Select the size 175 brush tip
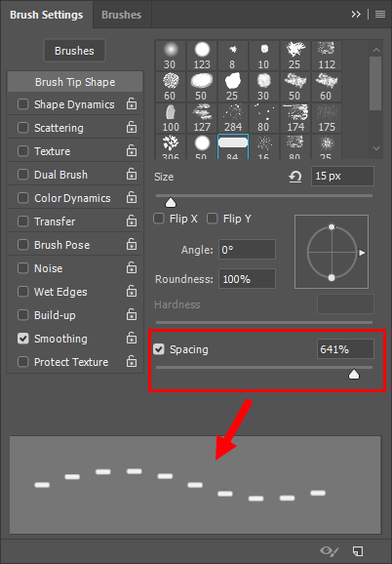This screenshot has height=564, width=392. (x=327, y=118)
